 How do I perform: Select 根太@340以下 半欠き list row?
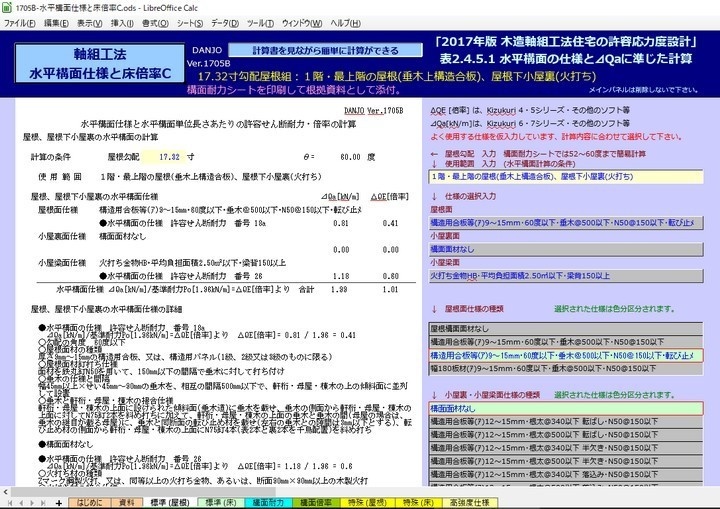tap(566, 448)
